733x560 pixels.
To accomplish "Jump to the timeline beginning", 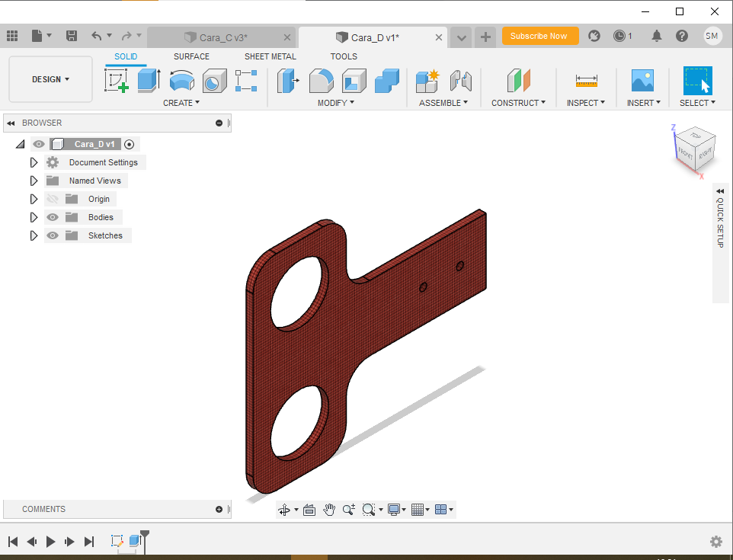I will [x=13, y=541].
